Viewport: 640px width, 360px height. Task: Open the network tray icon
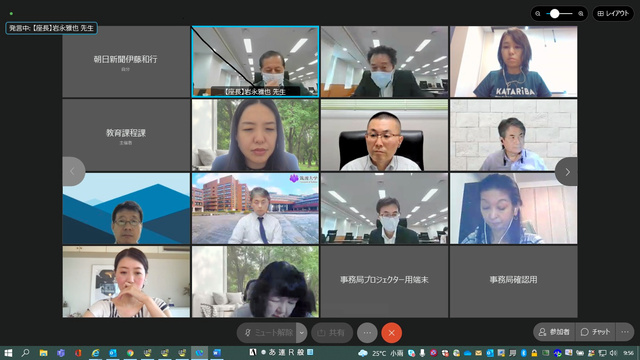click(602, 353)
